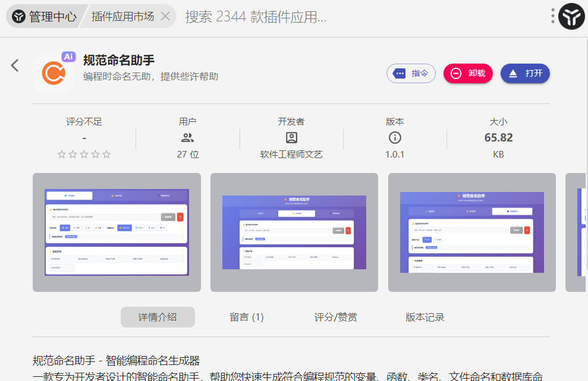Click the 管理中心 logo icon
This screenshot has width=588, height=381.
[19, 17]
